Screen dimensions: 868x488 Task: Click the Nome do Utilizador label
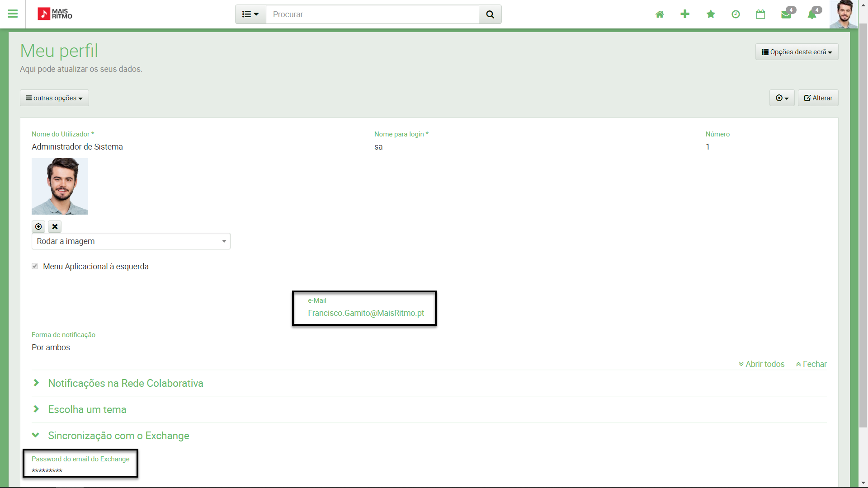(x=63, y=134)
